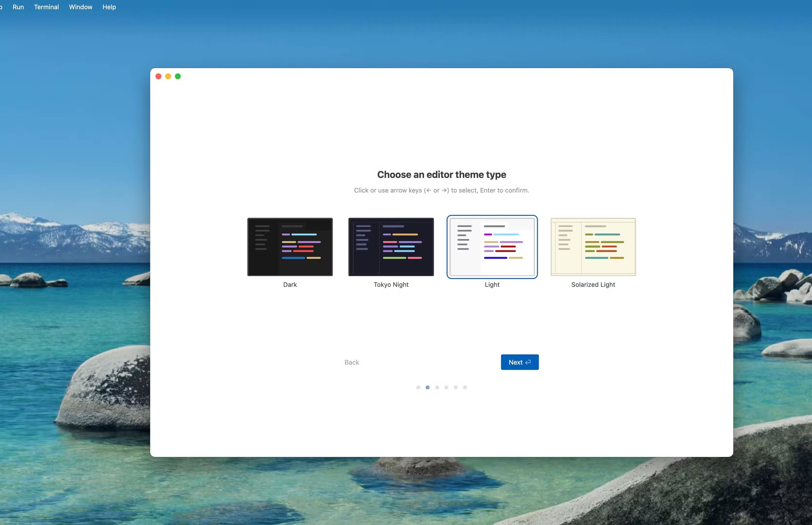Open the Terminal menu

click(46, 7)
